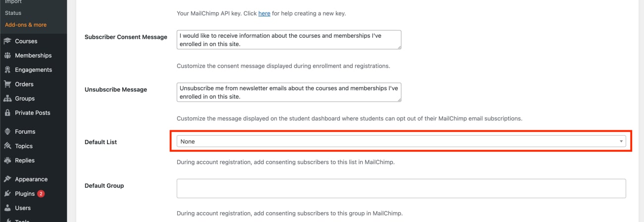Click the Orders shopping cart icon
This screenshot has width=644, height=222.
(x=7, y=84)
